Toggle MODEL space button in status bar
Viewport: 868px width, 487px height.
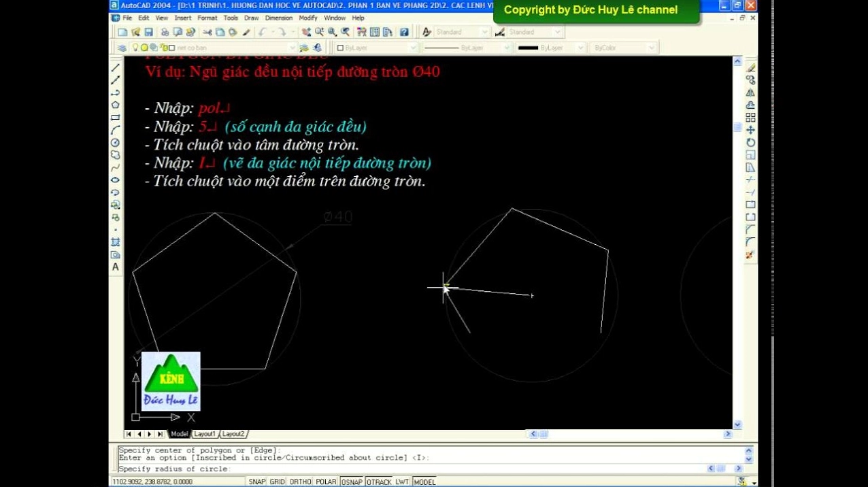coord(424,482)
